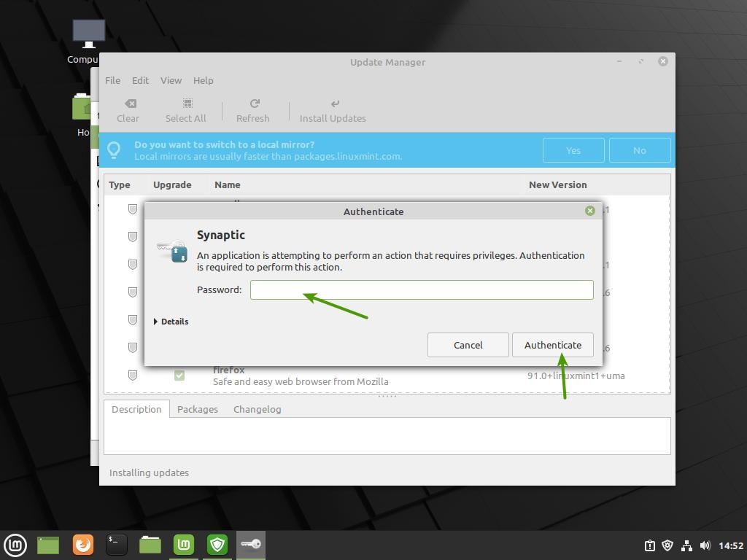The height and width of the screenshot is (560, 747).
Task: Open the Terminal from the taskbar
Action: [x=117, y=545]
